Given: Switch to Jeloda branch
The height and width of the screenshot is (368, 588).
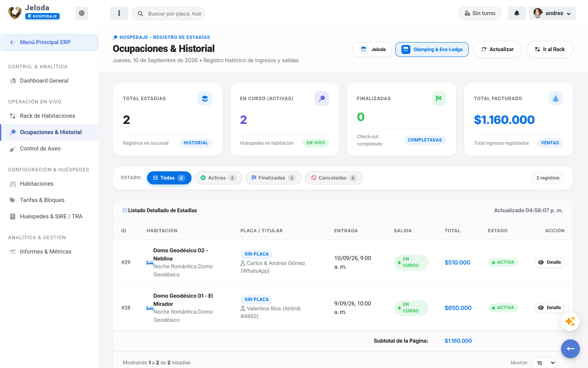Looking at the screenshot, I should click(372, 49).
